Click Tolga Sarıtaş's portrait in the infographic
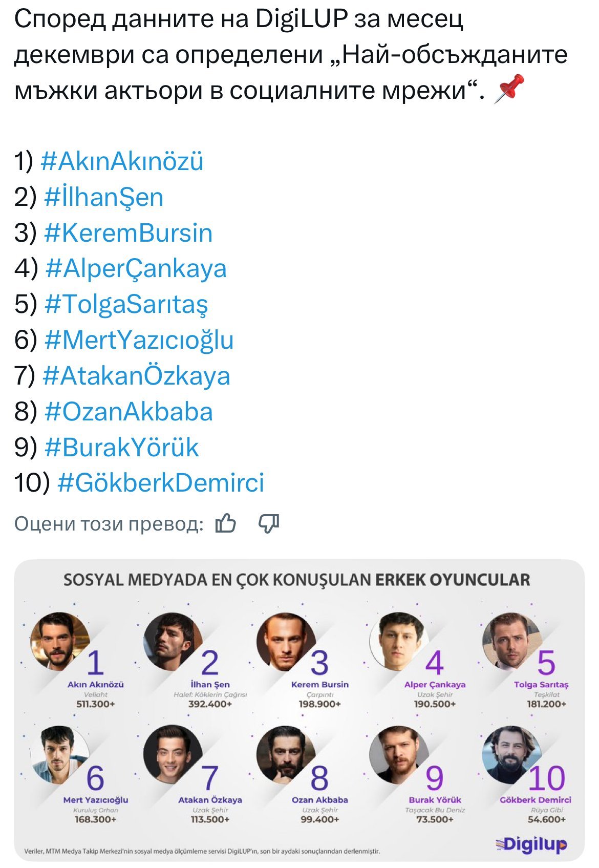The height and width of the screenshot is (868, 599). (510, 640)
